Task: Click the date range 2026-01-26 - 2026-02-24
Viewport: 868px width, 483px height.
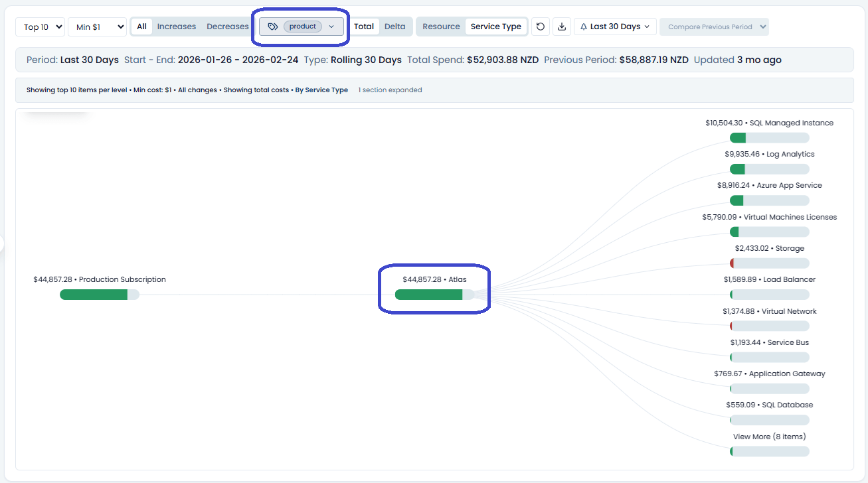Action: [x=238, y=60]
